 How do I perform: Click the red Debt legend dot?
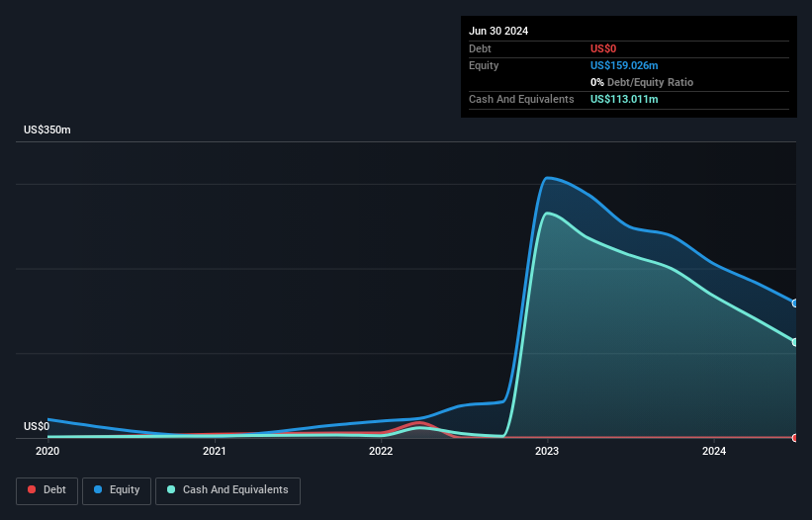pos(32,489)
